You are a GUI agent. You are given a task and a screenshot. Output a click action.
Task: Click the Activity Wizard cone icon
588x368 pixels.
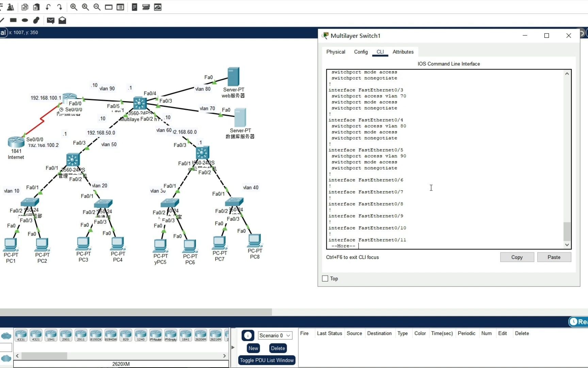(x=11, y=7)
